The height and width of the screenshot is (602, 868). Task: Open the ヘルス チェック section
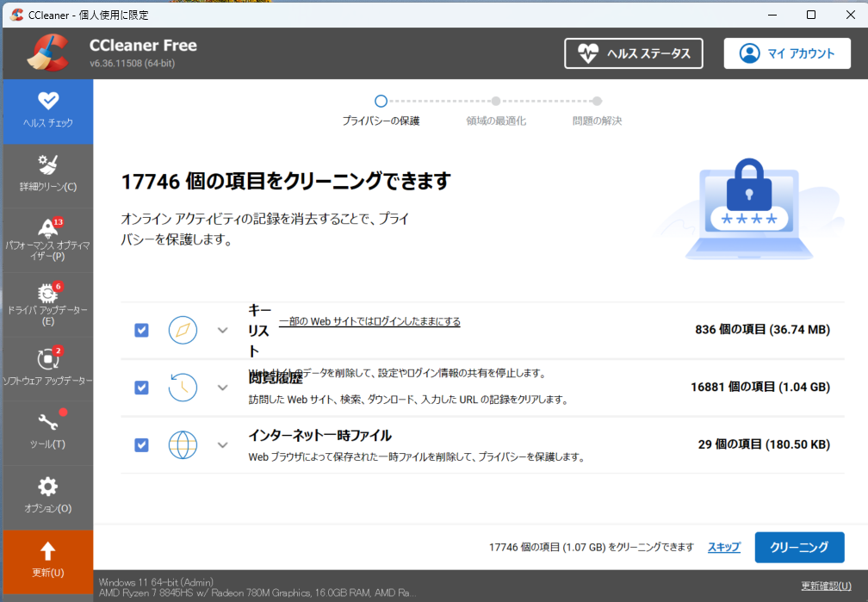tap(48, 111)
